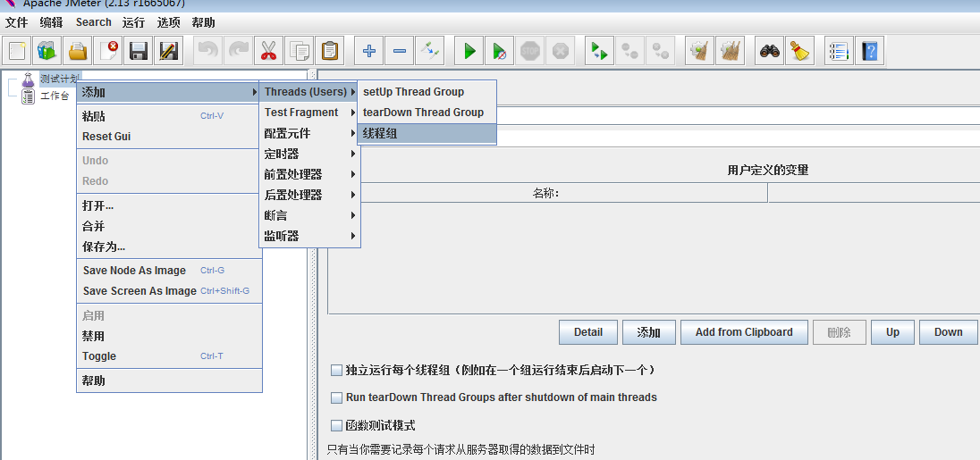Viewport: 980px width, 460px height.
Task: Click the Clear broom-and-gear icon
Action: [x=700, y=51]
